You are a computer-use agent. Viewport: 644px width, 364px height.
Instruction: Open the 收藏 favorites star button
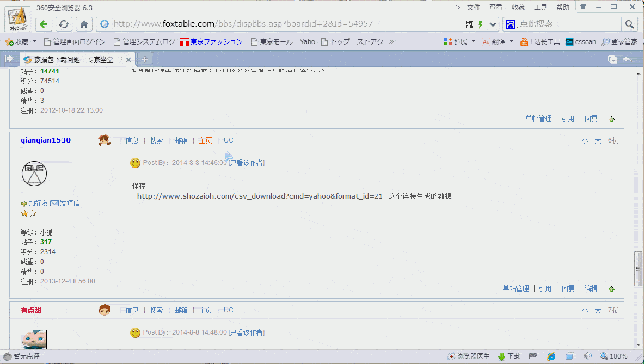17,42
